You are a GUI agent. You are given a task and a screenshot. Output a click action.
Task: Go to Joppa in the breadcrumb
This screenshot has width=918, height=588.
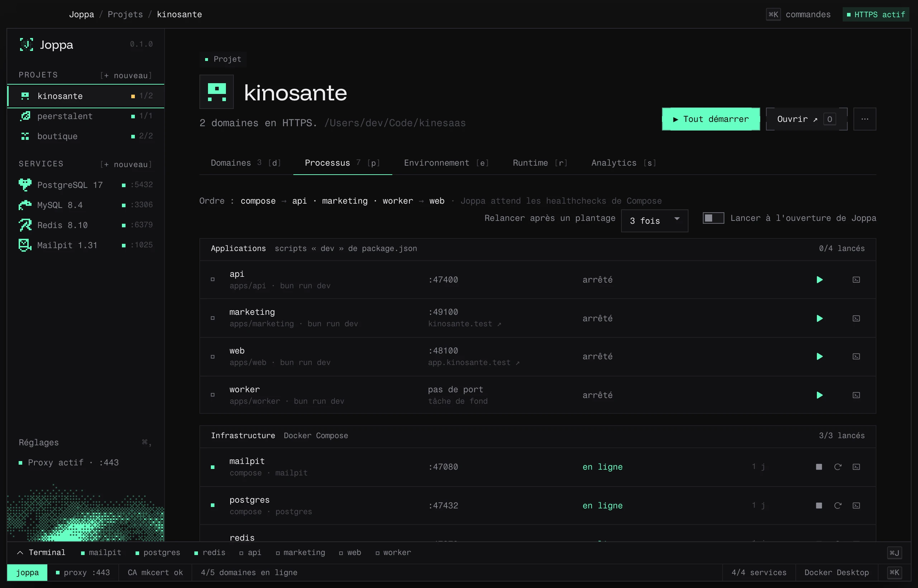[81, 14]
